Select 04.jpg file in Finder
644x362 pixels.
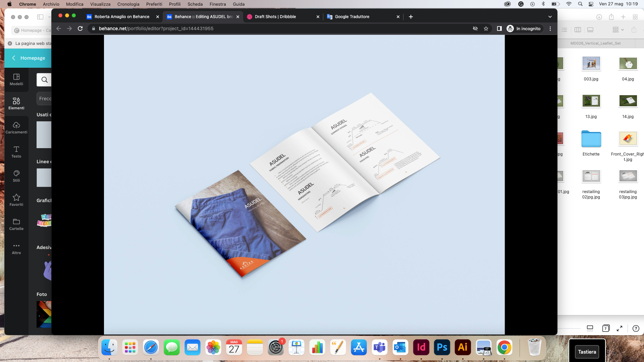click(628, 63)
